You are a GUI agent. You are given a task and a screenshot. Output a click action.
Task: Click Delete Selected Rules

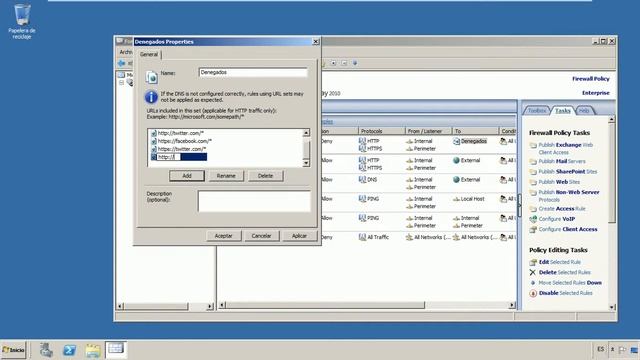(x=564, y=272)
